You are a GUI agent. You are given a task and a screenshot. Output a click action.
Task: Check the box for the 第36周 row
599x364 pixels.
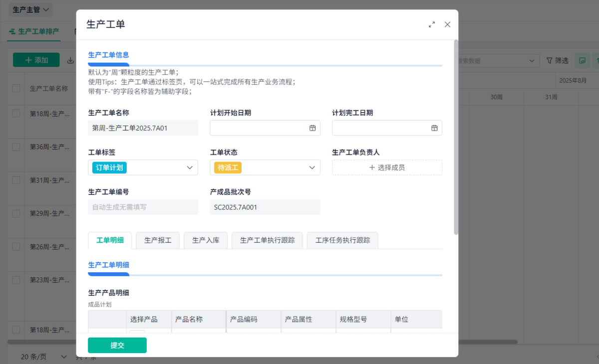tap(16, 147)
